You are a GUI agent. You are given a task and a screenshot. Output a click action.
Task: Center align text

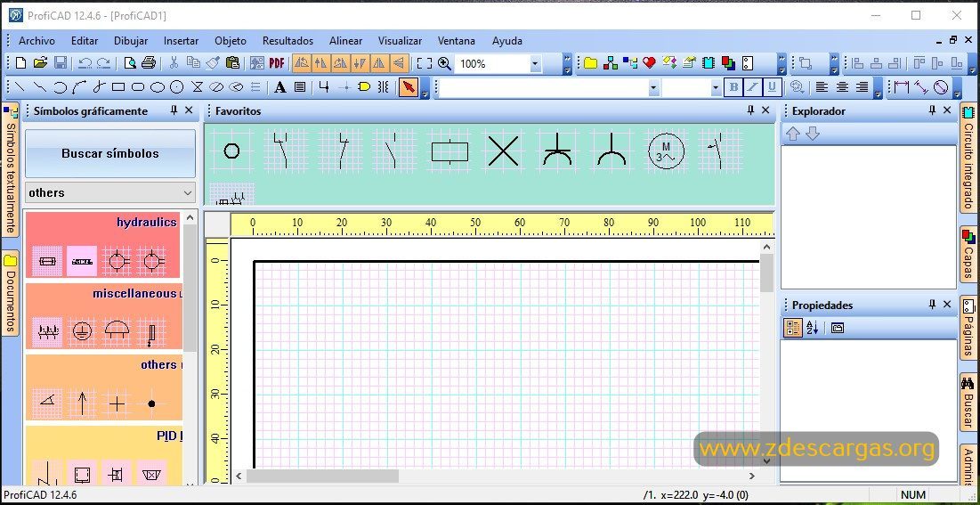click(x=842, y=87)
